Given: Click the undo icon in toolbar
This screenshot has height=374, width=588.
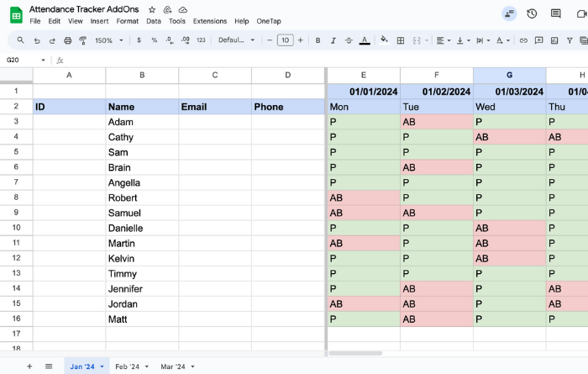Looking at the screenshot, I should 37,40.
